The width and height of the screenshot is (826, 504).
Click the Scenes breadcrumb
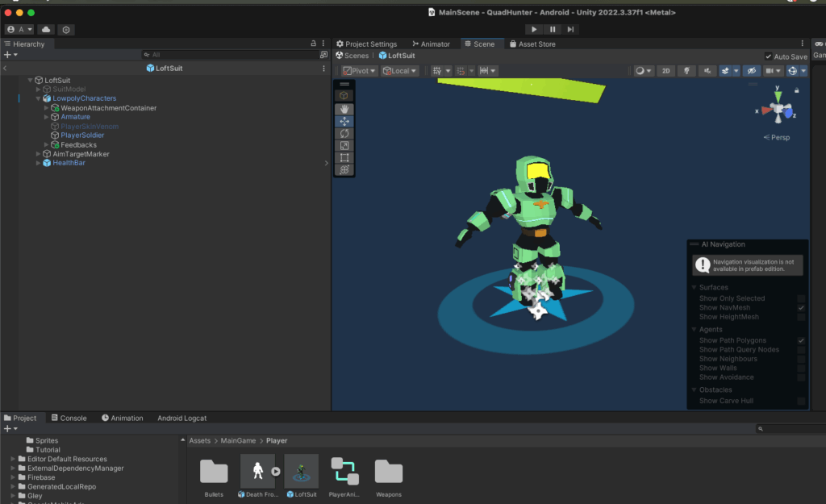352,56
